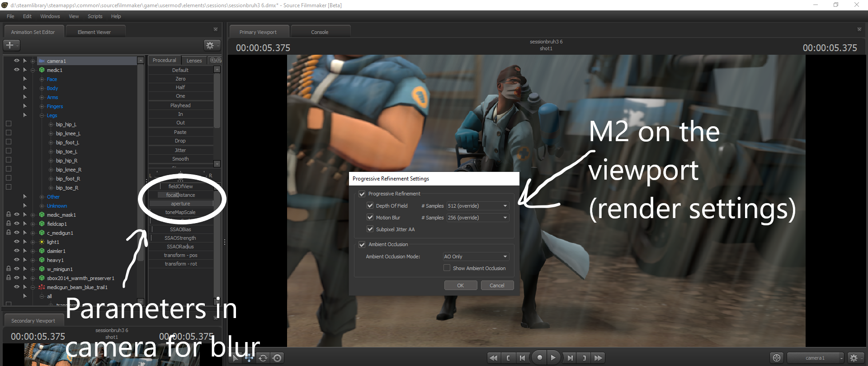Image resolution: width=868 pixels, height=366 pixels.
Task: Click the green cube icon for daimler1
Action: pos(42,251)
